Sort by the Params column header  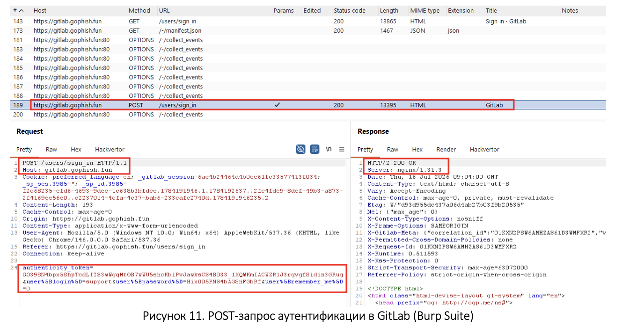[286, 10]
